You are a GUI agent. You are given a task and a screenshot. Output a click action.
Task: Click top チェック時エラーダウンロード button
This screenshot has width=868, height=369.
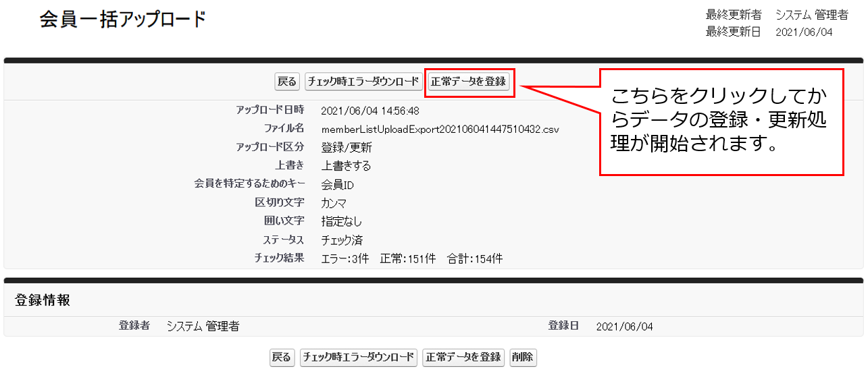click(363, 82)
